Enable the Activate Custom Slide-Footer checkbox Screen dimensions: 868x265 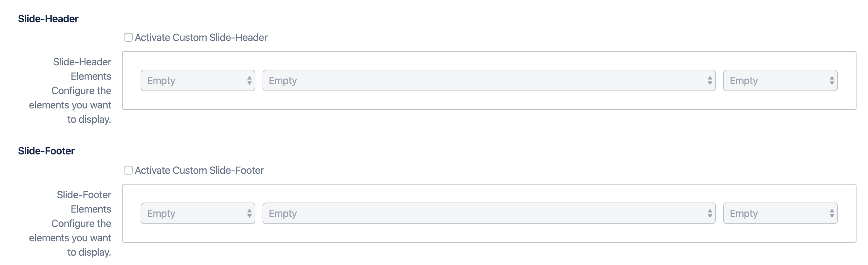128,170
